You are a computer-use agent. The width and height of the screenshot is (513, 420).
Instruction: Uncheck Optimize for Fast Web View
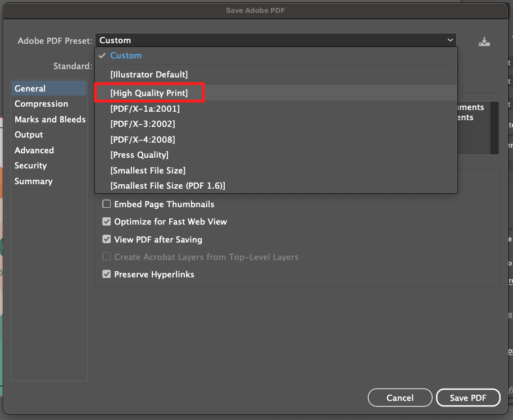pos(107,222)
